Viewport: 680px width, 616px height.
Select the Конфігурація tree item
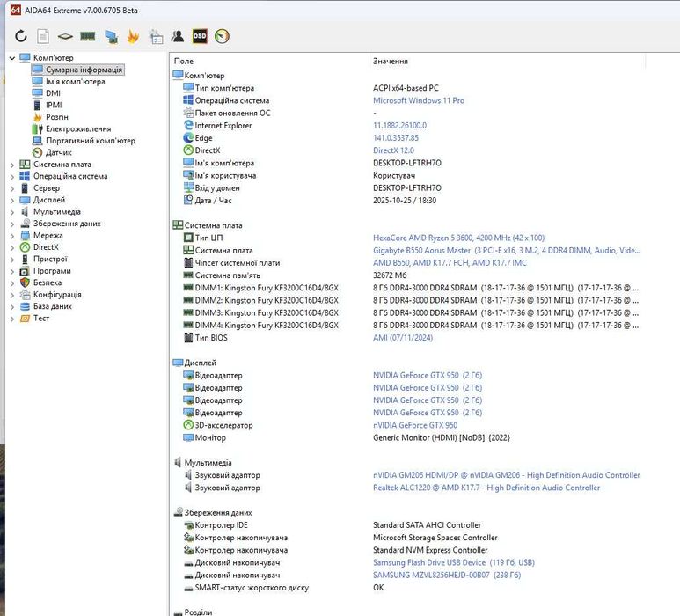[57, 295]
